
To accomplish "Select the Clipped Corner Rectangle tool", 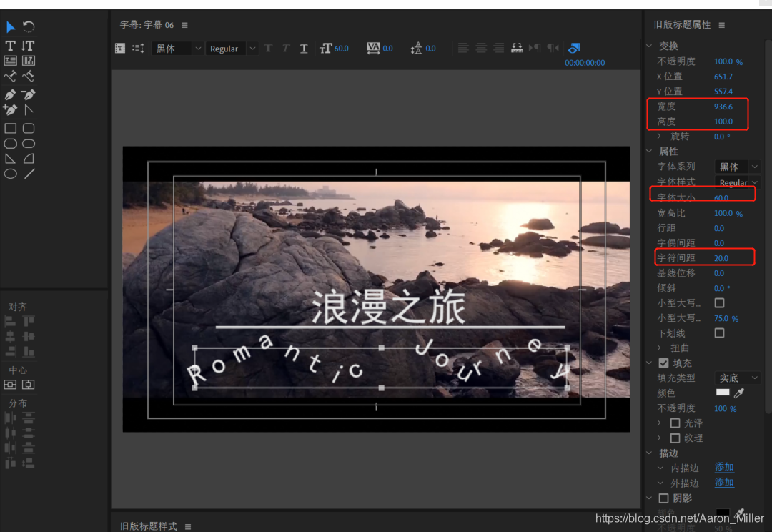I will 10,143.
